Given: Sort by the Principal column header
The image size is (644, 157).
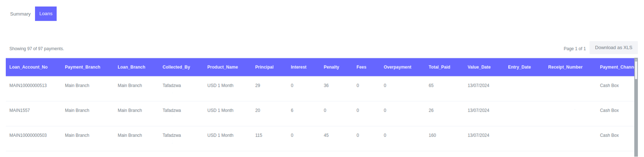Looking at the screenshot, I should [264, 67].
